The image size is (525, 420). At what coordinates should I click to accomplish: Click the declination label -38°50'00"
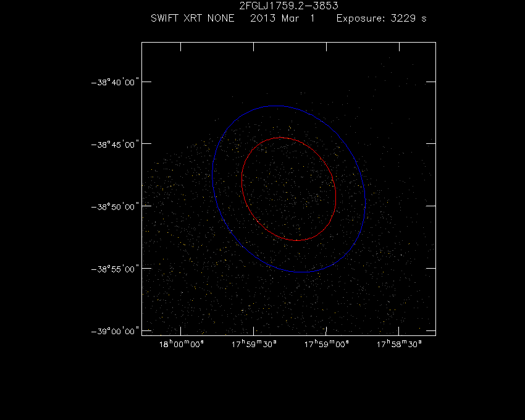click(x=115, y=207)
